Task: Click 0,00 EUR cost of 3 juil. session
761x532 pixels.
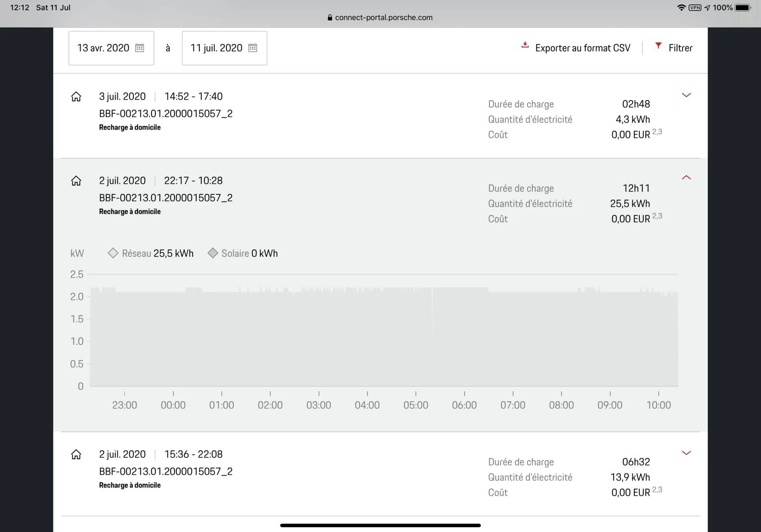Action: coord(630,135)
